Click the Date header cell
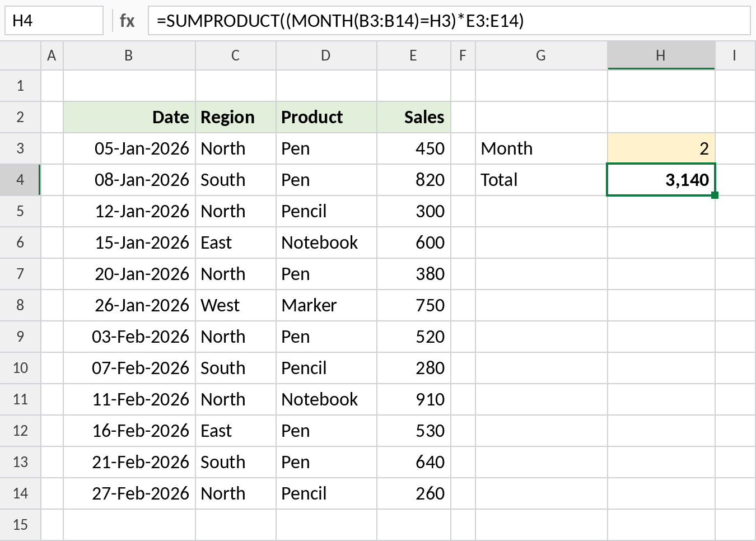This screenshot has width=756, height=541. pyautogui.click(x=129, y=117)
